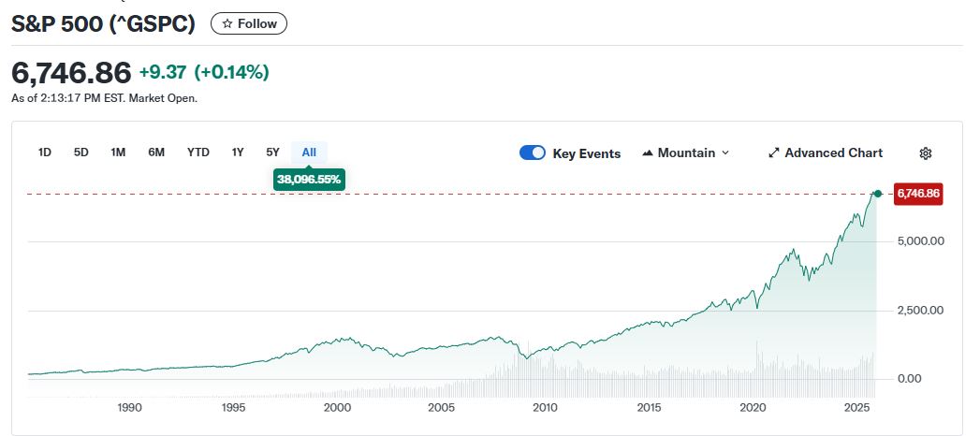Click the +9.37 price change value
The image size is (980, 436).
coord(163,72)
